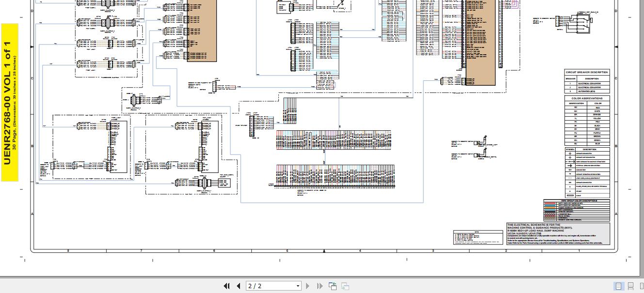Click the page field showing 2 / 2
The width and height of the screenshot is (644, 293).
coord(269,286)
